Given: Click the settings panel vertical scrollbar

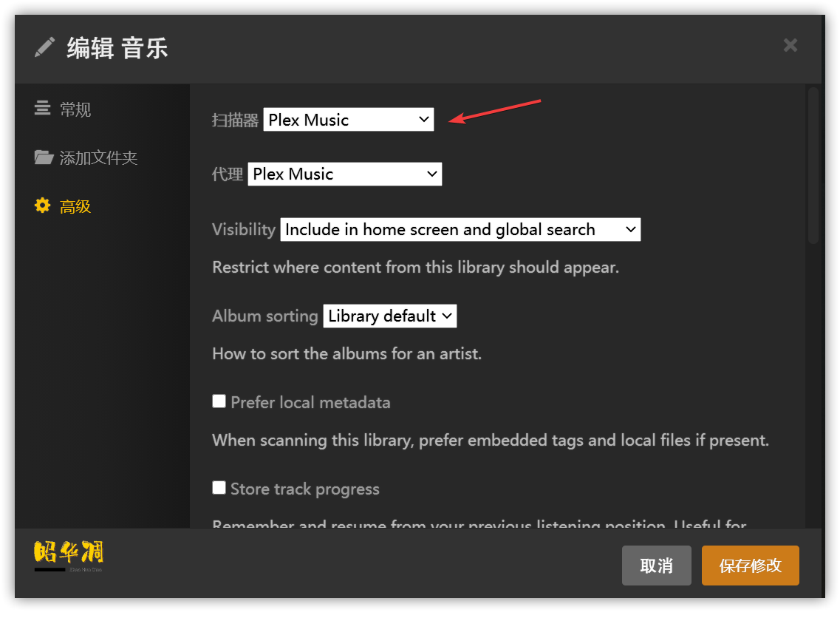Looking at the screenshot, I should pyautogui.click(x=813, y=166).
